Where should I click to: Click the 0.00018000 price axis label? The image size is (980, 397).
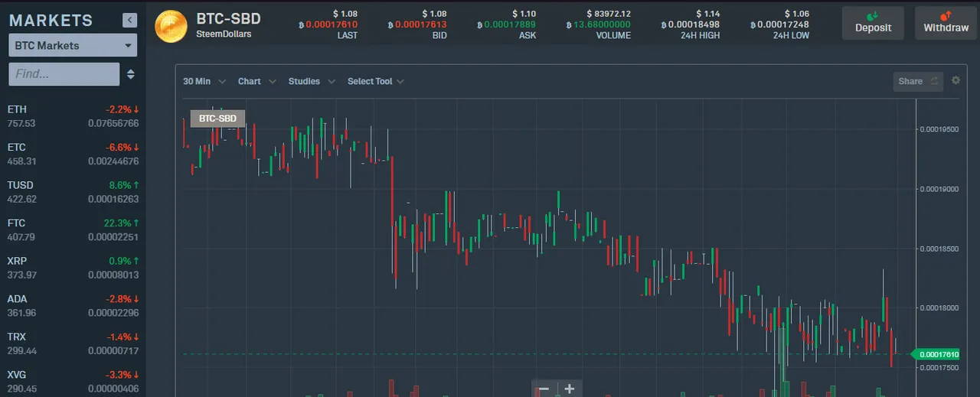pos(939,308)
